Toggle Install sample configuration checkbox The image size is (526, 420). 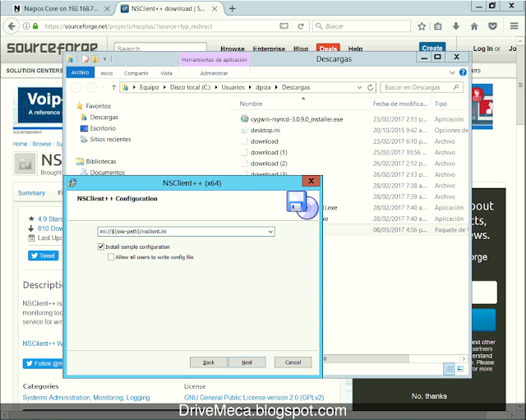point(100,247)
